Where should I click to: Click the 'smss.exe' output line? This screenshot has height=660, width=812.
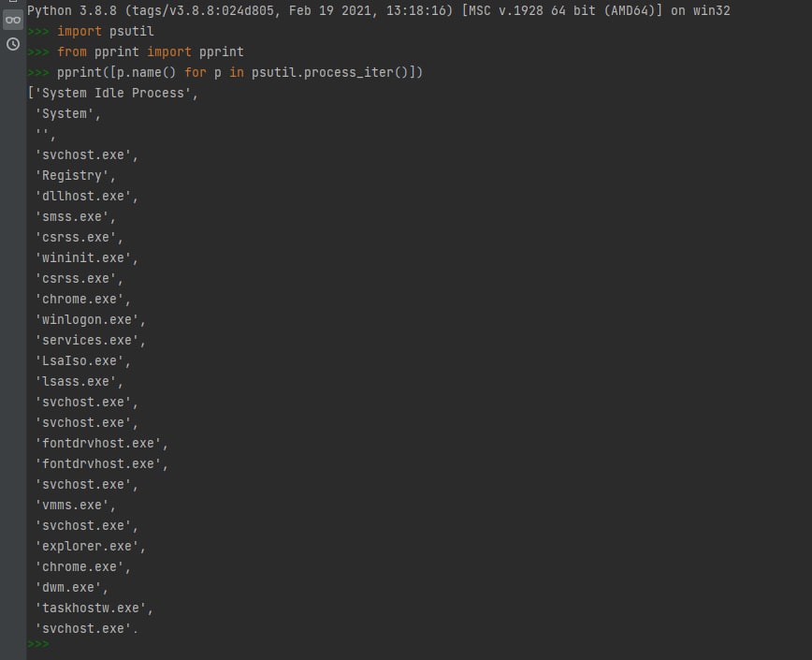[x=75, y=216]
